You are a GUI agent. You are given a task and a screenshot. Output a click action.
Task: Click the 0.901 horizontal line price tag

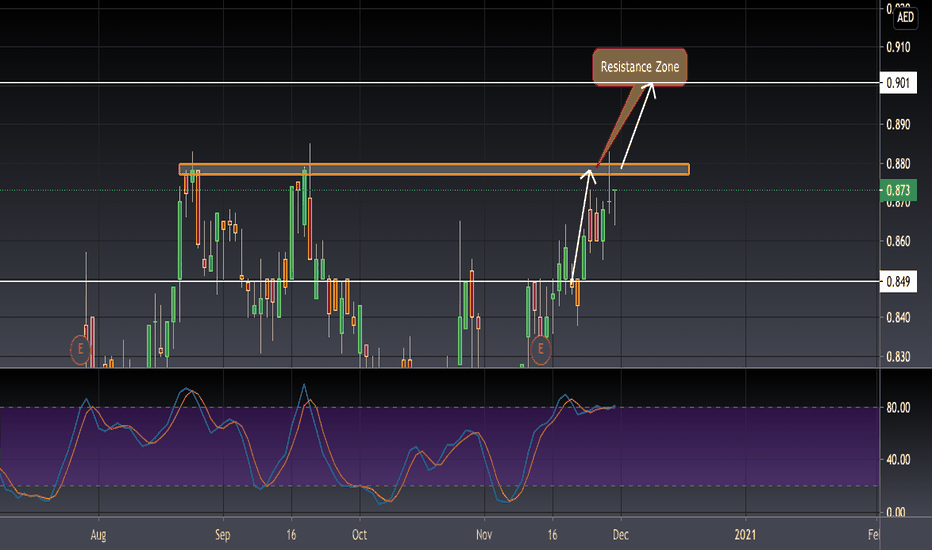(x=898, y=83)
